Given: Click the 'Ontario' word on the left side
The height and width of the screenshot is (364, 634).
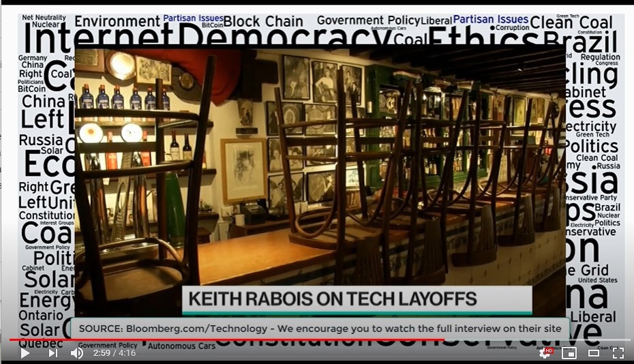Looking at the screenshot, I should pyautogui.click(x=41, y=316).
